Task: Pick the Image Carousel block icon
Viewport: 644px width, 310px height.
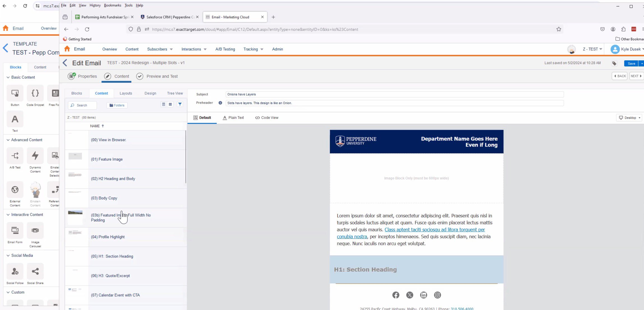Action: point(35,230)
